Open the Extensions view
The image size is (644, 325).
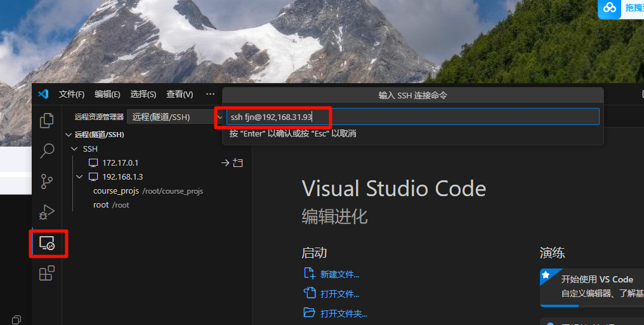[x=46, y=273]
